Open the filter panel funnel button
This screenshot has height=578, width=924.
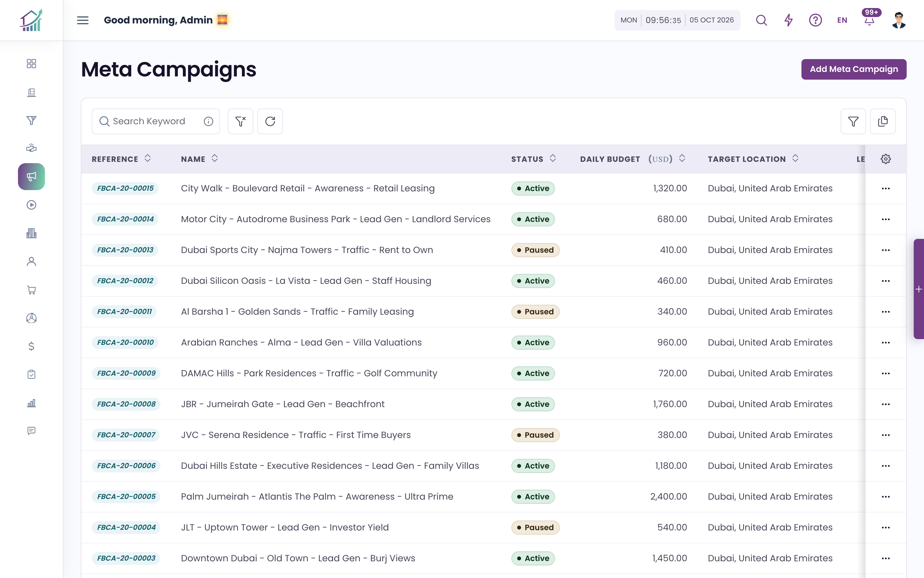click(x=853, y=122)
